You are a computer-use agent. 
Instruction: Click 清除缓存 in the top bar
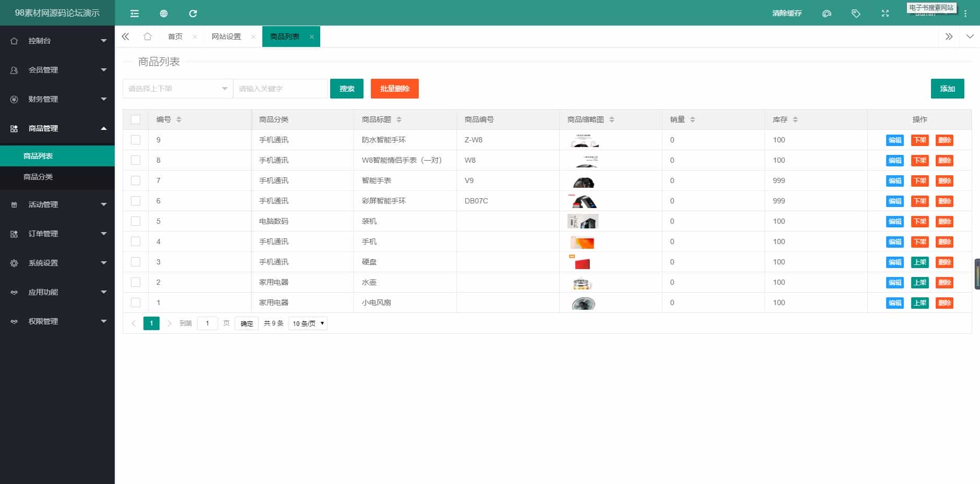[x=787, y=13]
